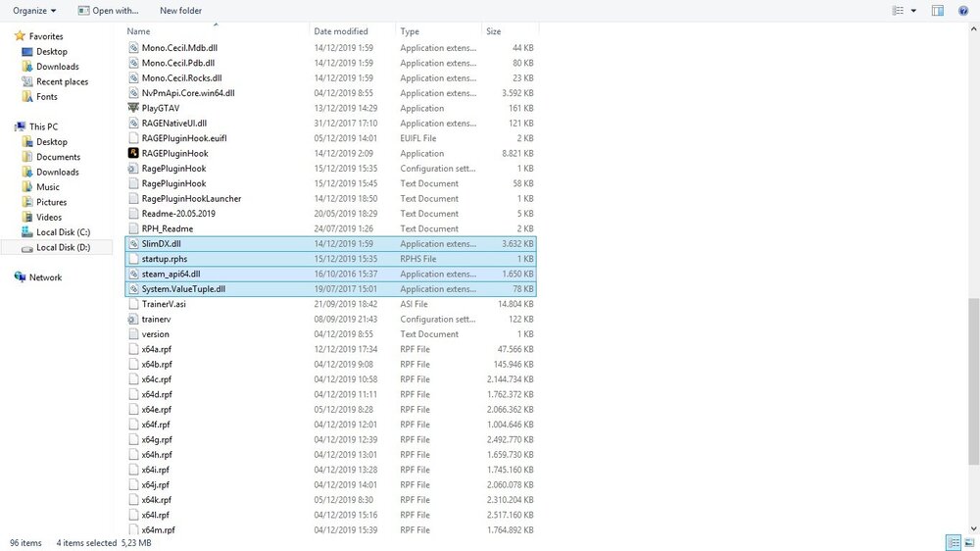Screen dimensions: 980x551
Task: Open Videos folder in sidebar
Action: tap(49, 217)
